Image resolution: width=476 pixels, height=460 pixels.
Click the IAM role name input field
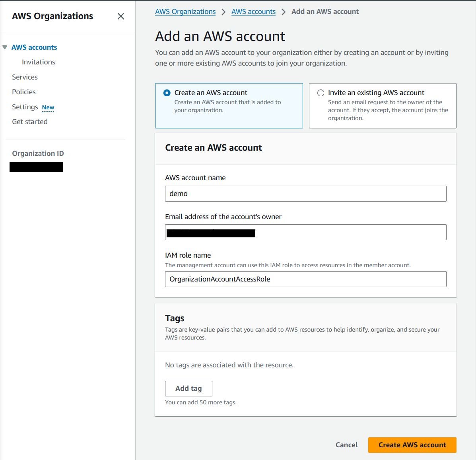306,279
